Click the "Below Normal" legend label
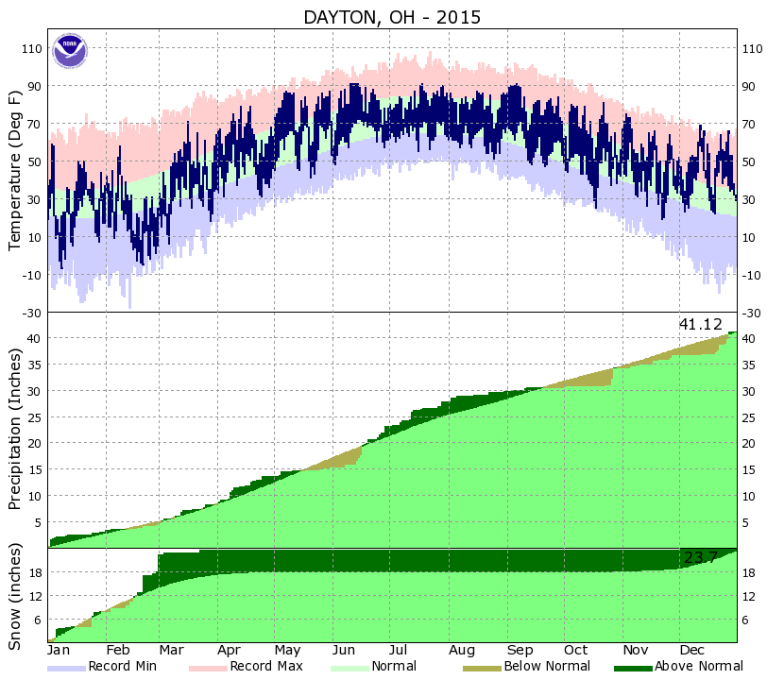 pyautogui.click(x=547, y=667)
